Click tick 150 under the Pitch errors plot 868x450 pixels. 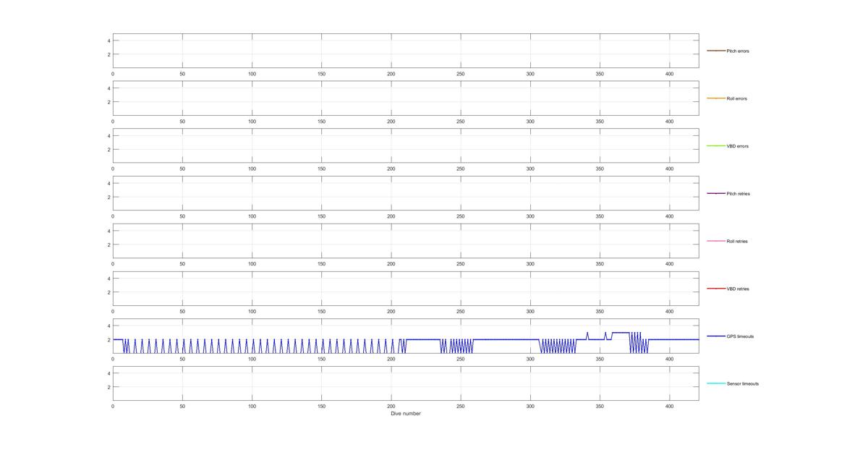point(321,74)
